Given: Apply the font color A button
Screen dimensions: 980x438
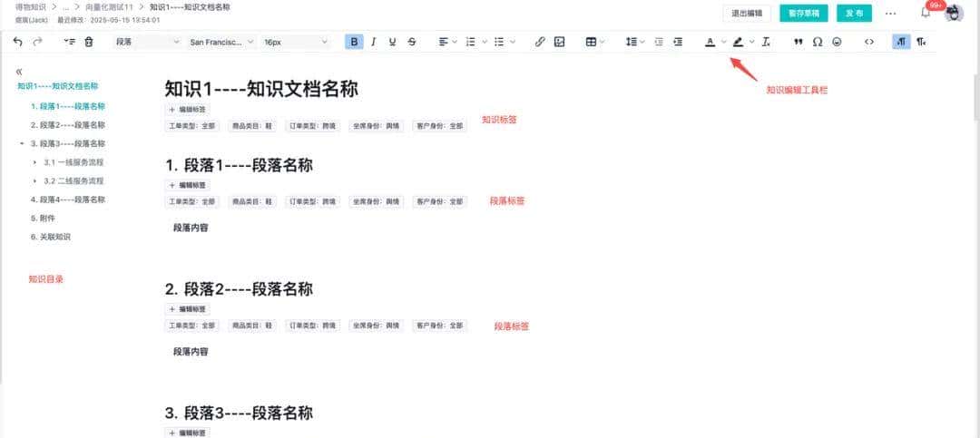Looking at the screenshot, I should click(x=710, y=42).
